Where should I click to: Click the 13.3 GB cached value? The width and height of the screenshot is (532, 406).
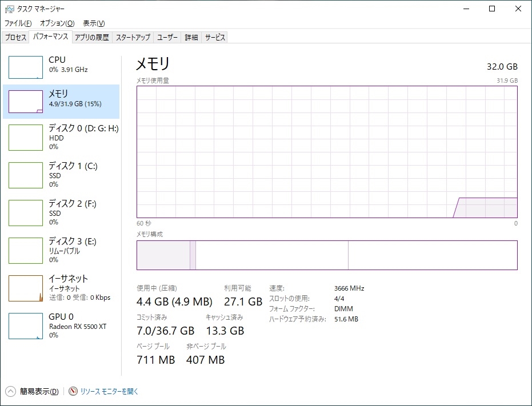pyautogui.click(x=225, y=331)
